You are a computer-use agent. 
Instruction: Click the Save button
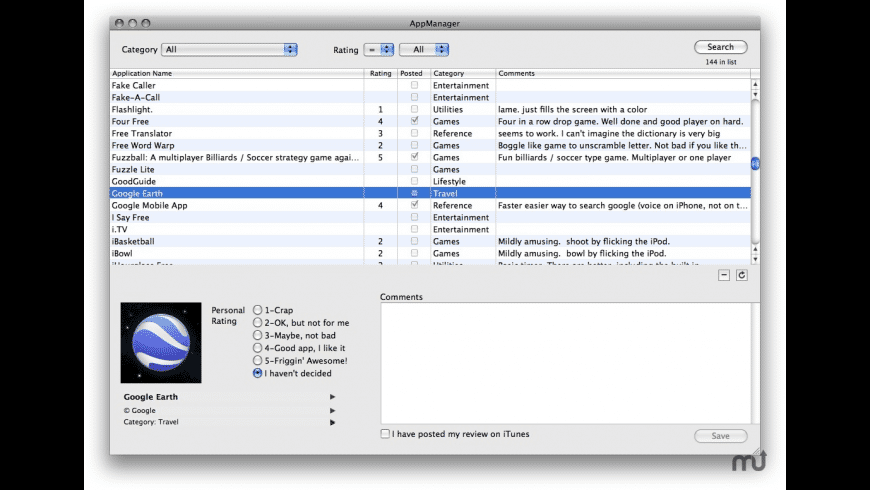click(720, 436)
